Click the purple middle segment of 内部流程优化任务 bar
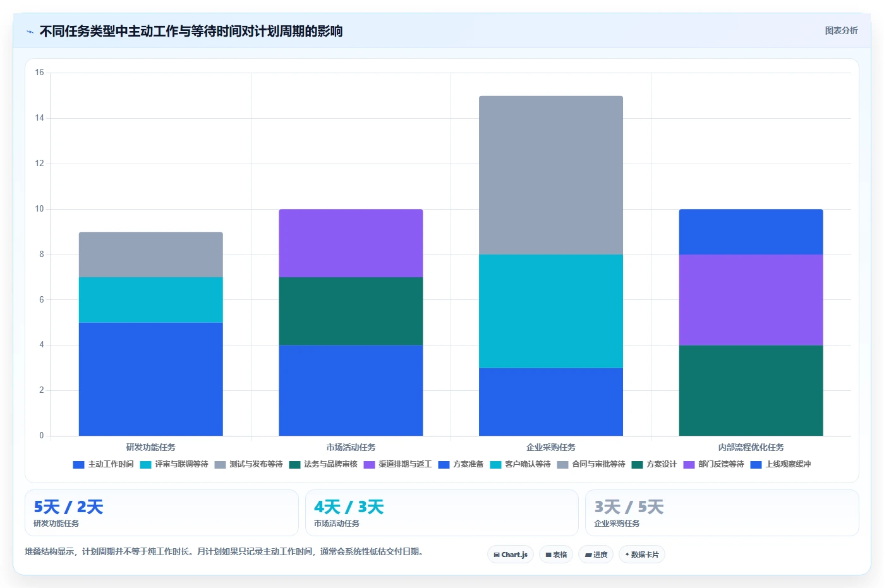 (751, 300)
